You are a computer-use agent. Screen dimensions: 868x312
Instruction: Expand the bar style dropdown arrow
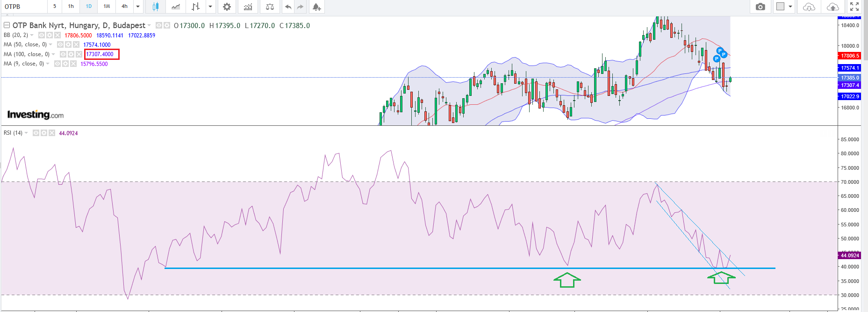(210, 7)
